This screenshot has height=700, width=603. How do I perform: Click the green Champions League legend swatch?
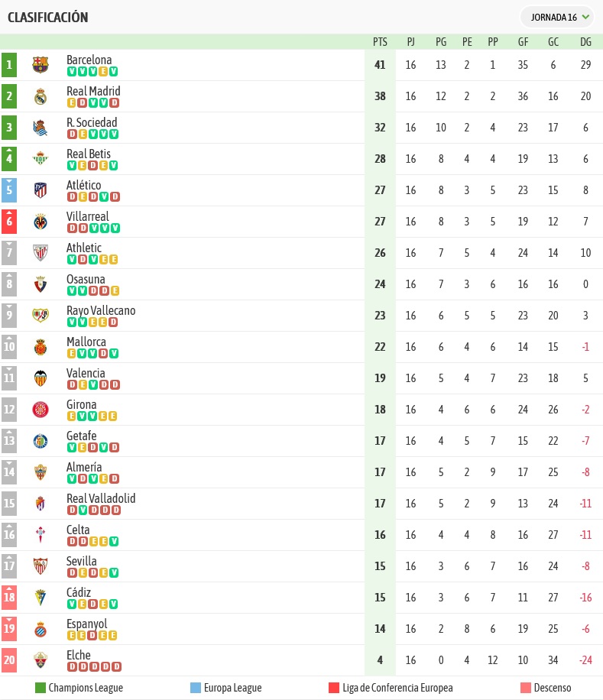click(x=41, y=688)
